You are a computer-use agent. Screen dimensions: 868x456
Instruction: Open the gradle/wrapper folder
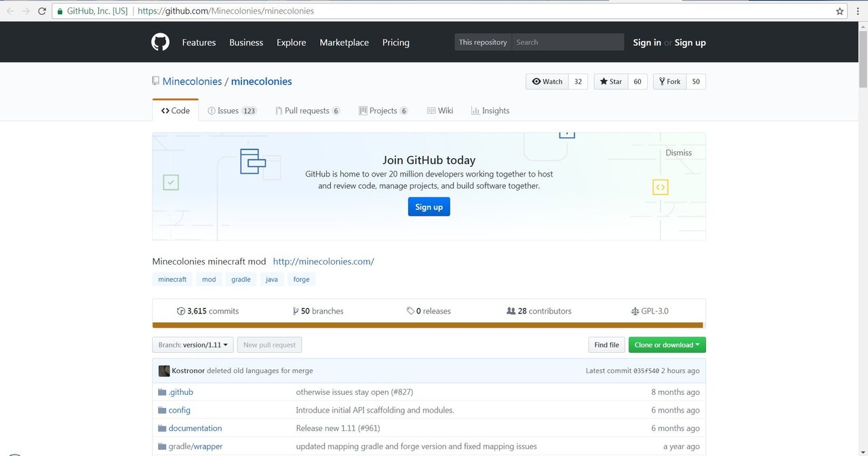click(195, 446)
